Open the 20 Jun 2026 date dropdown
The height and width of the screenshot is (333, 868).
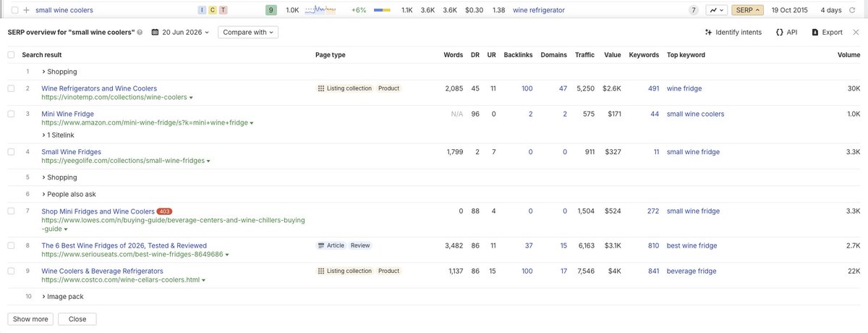pos(180,33)
